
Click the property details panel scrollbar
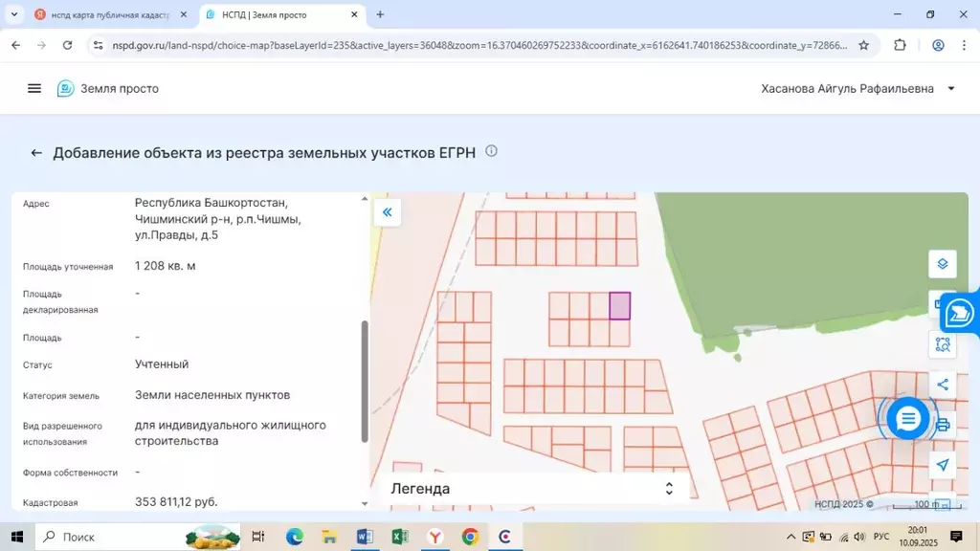pyautogui.click(x=364, y=381)
